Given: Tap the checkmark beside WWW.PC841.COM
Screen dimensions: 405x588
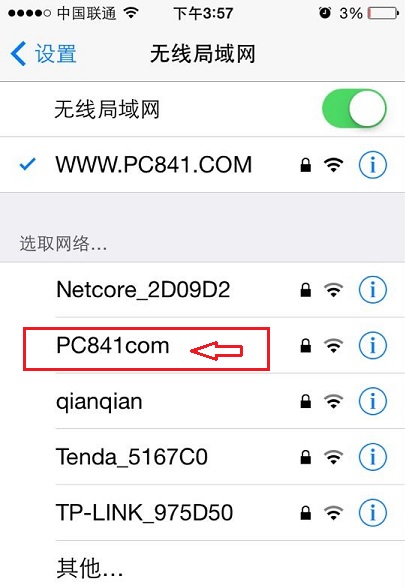Looking at the screenshot, I should (27, 164).
